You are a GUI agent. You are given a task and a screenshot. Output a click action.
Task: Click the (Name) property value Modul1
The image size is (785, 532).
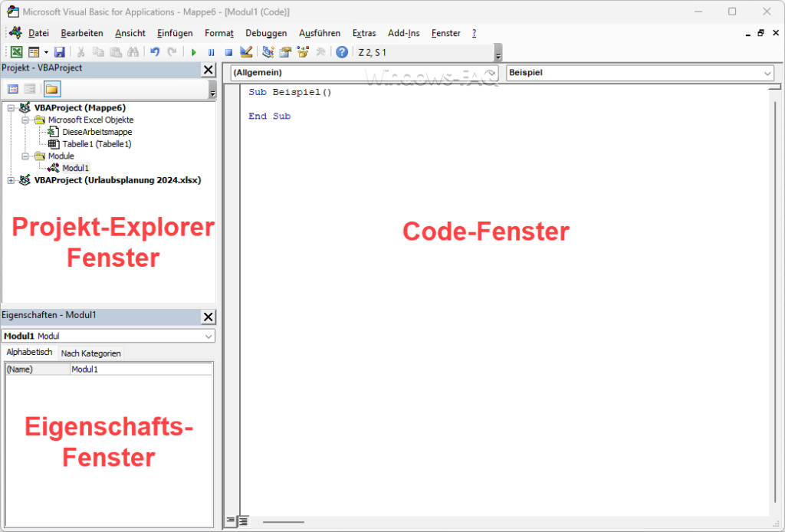pyautogui.click(x=141, y=369)
